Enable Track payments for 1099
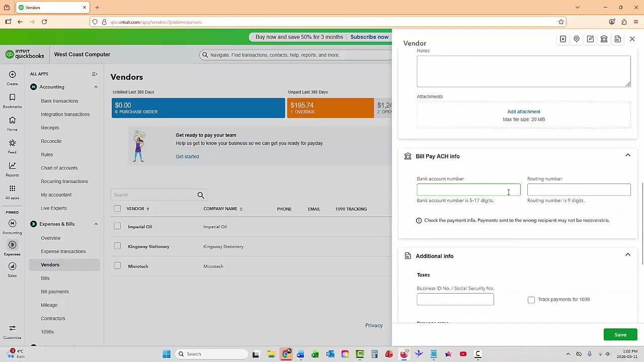The image size is (644, 362). coord(531,300)
